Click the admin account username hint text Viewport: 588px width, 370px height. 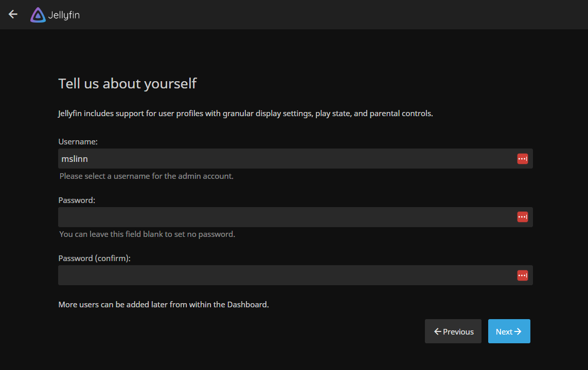pyautogui.click(x=146, y=176)
